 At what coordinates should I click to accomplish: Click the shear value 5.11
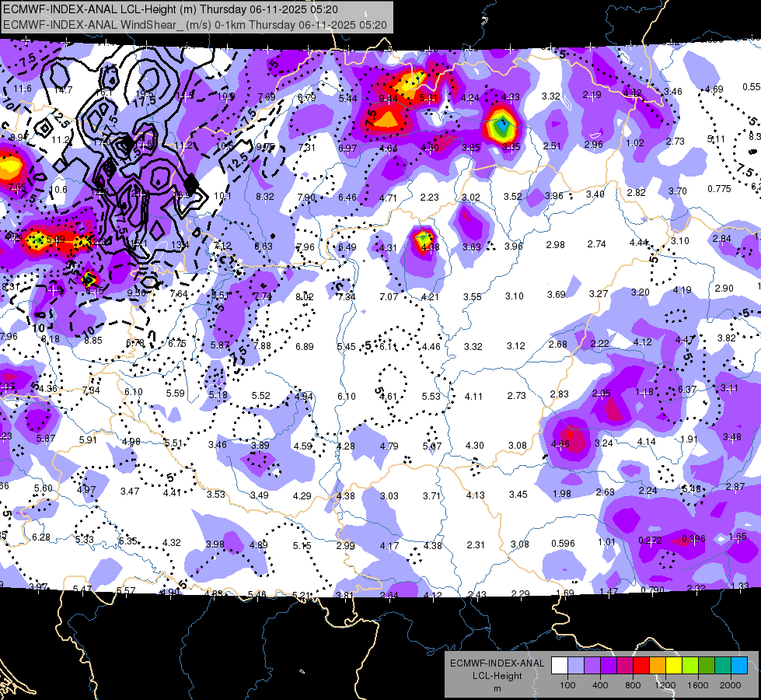[716, 139]
